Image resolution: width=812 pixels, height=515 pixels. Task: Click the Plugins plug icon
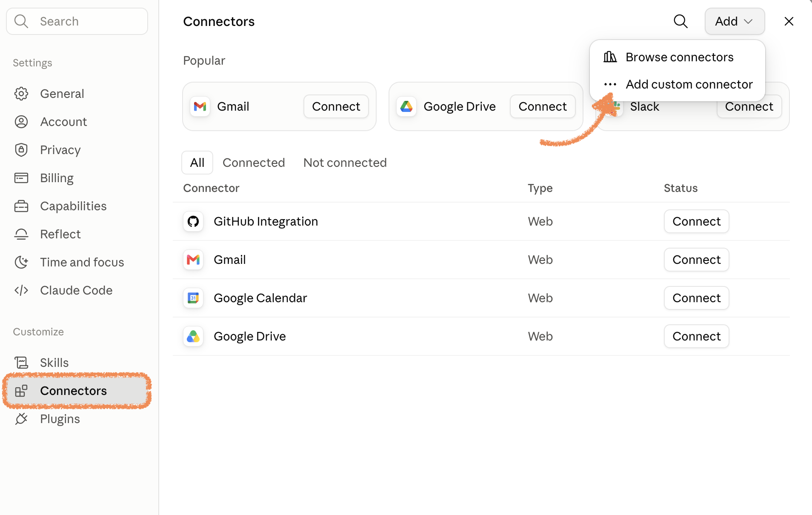[21, 419]
